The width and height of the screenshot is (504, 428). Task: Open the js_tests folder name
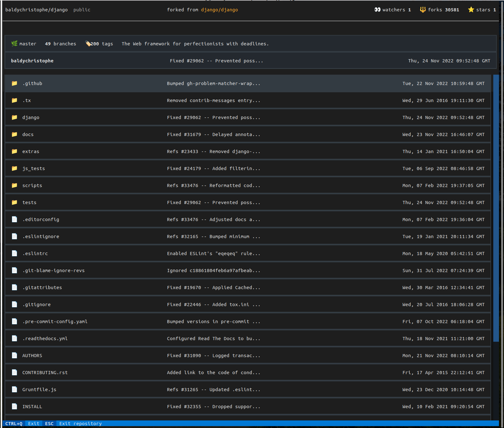[x=34, y=168]
